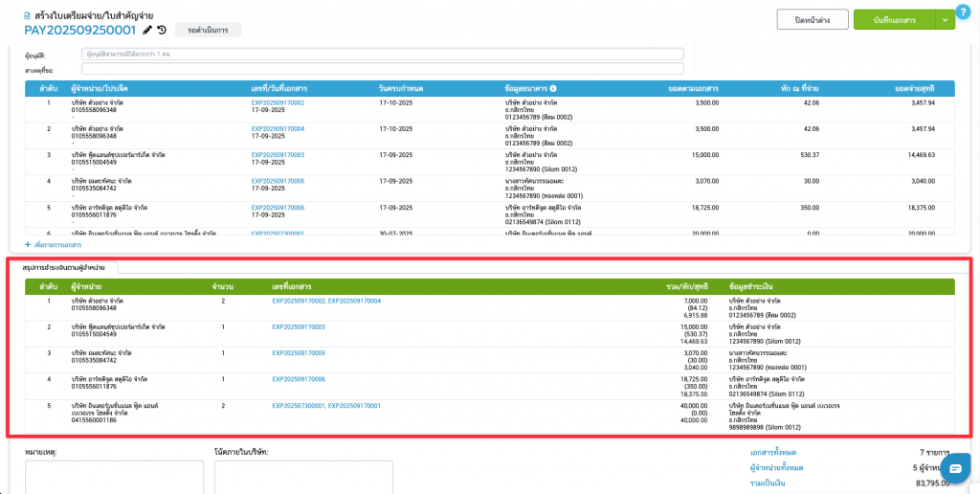Open EXP202509170005 link in top document list
The height and width of the screenshot is (494, 980).
[278, 180]
